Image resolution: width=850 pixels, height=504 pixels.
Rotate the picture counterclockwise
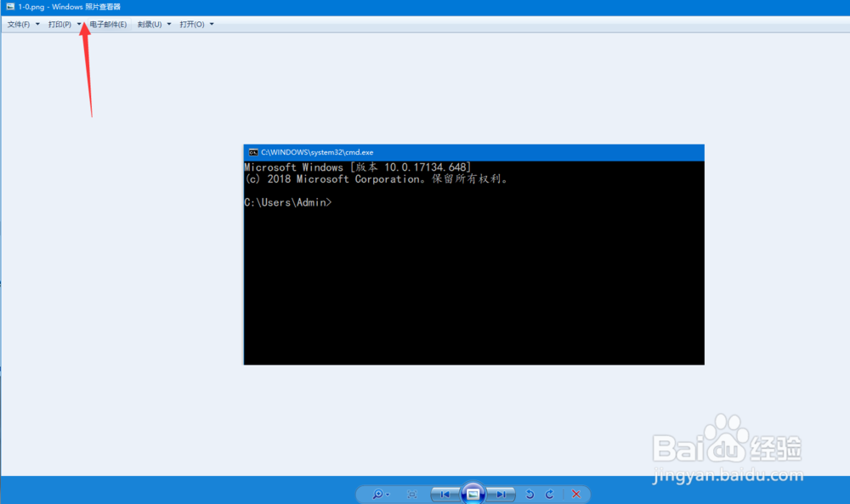click(x=530, y=495)
